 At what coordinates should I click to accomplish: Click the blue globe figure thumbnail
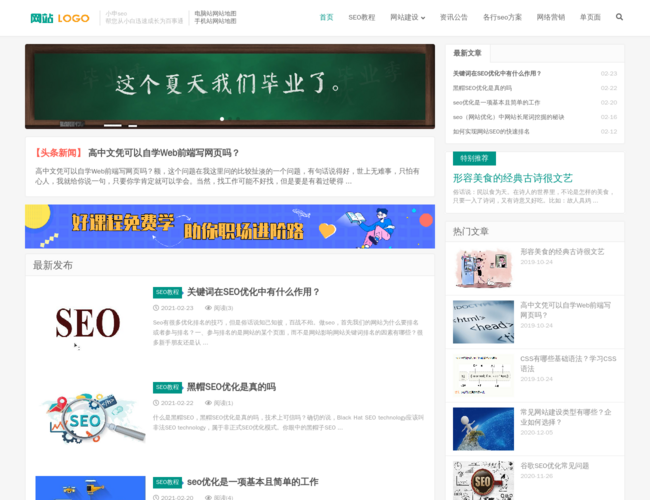tap(483, 429)
